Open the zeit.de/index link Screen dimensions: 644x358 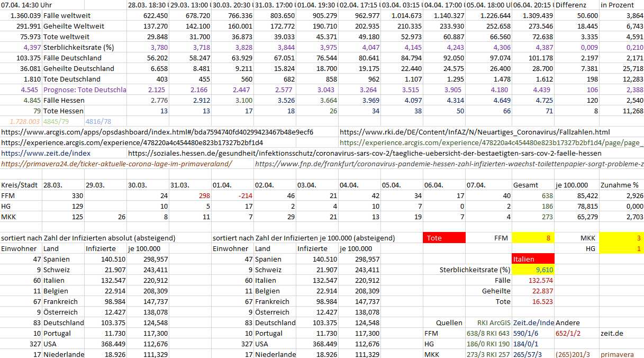tap(46, 153)
